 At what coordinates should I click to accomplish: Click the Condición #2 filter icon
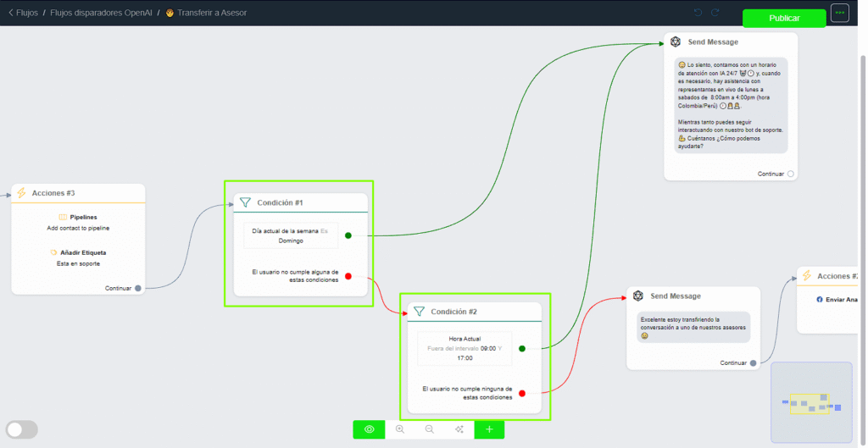tap(419, 312)
